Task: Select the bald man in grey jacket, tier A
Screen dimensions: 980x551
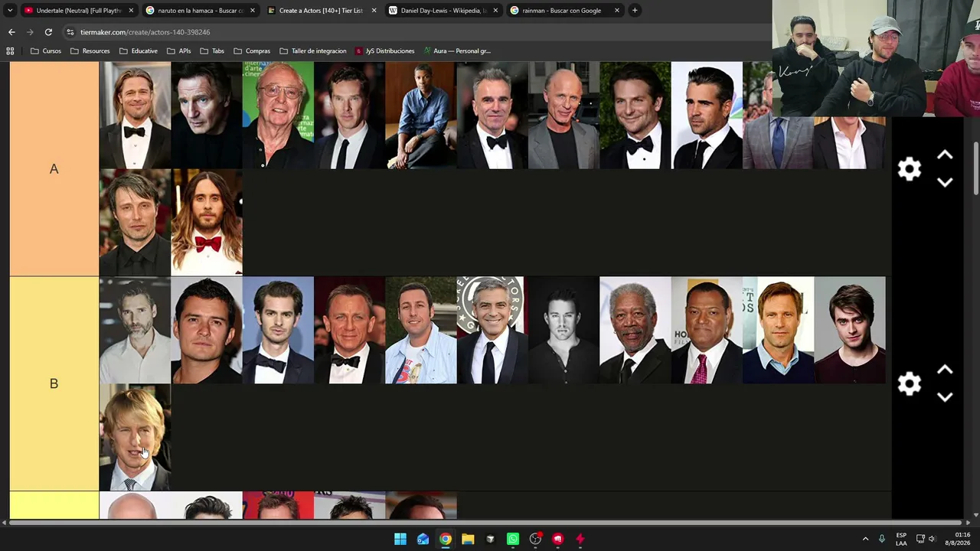Action: click(x=564, y=116)
